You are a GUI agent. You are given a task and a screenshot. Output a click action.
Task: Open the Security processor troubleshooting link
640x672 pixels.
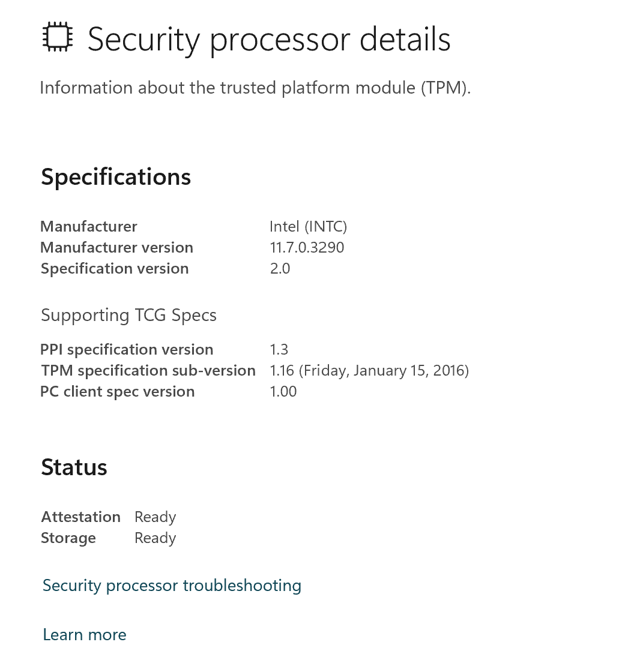pyautogui.click(x=172, y=586)
